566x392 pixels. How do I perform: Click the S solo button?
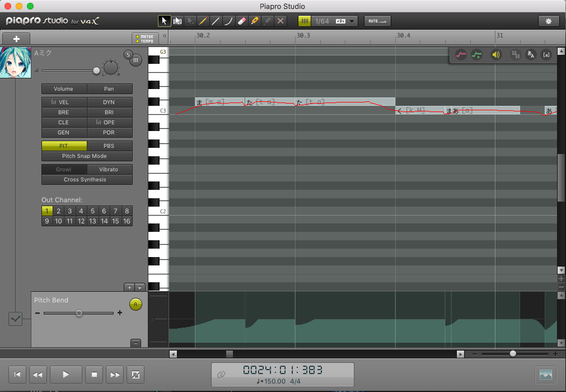(x=128, y=54)
